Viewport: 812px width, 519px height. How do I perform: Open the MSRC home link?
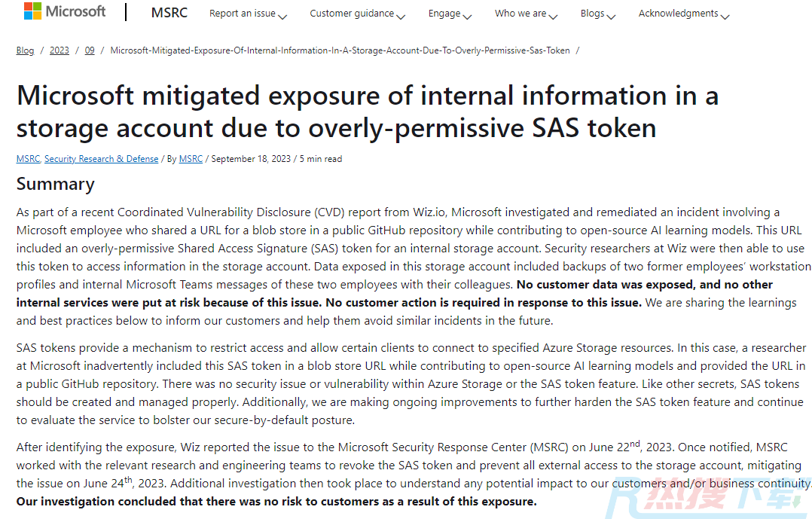click(169, 13)
